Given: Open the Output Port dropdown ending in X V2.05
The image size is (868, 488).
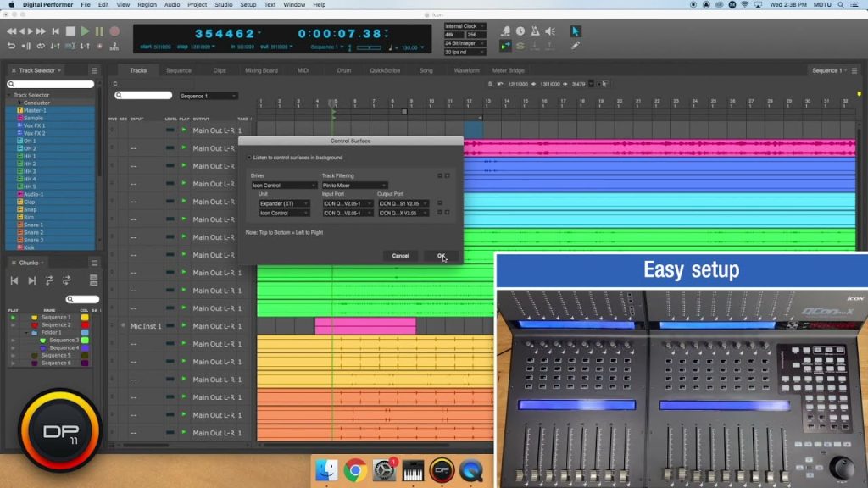Looking at the screenshot, I should coord(403,213).
